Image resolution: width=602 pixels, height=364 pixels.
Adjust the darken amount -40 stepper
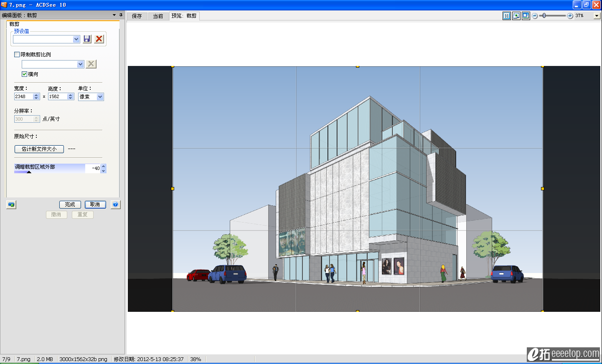[x=104, y=168]
